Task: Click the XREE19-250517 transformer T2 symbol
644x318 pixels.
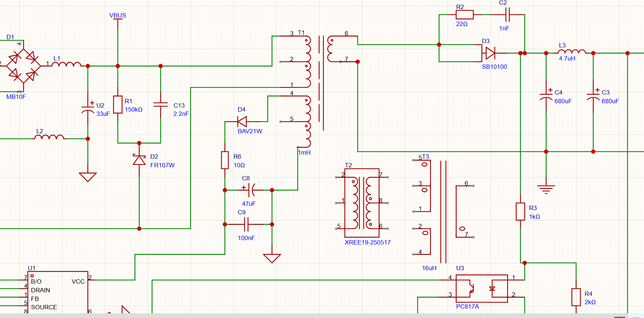Action: point(362,203)
